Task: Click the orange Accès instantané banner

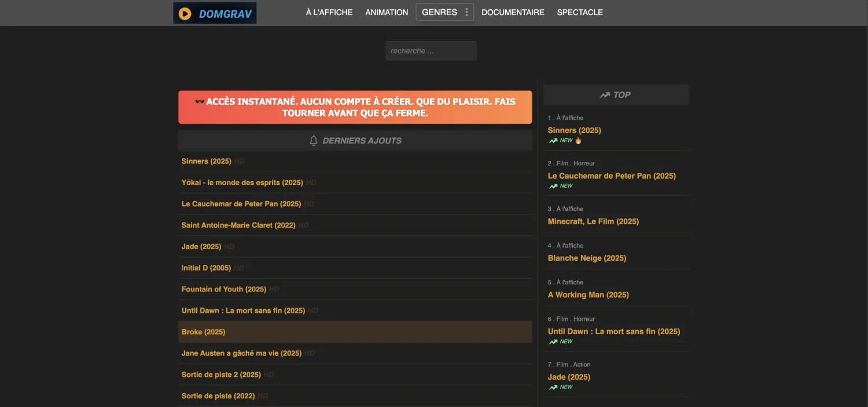Action: (x=355, y=107)
